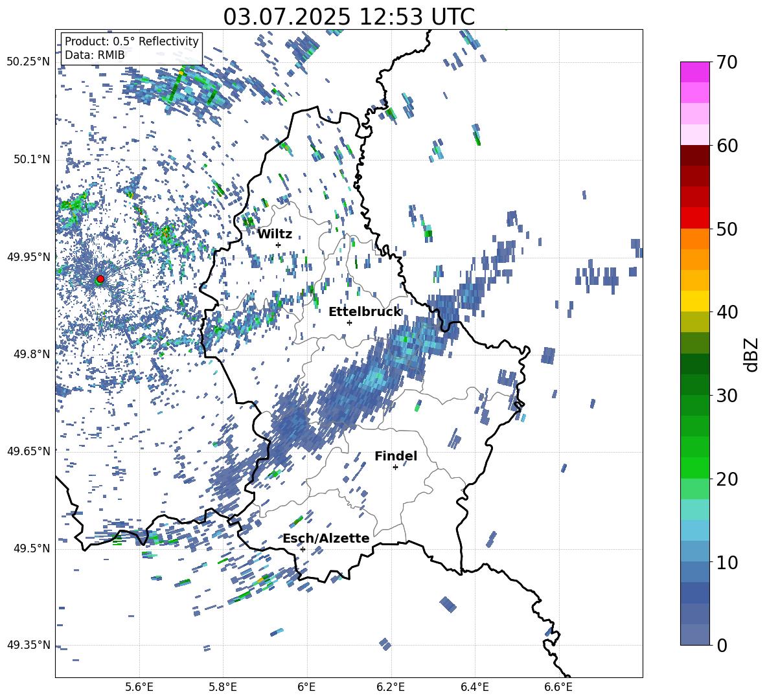The width and height of the screenshot is (767, 700).
Task: Click the Findel station cross marker
Action: tap(395, 468)
